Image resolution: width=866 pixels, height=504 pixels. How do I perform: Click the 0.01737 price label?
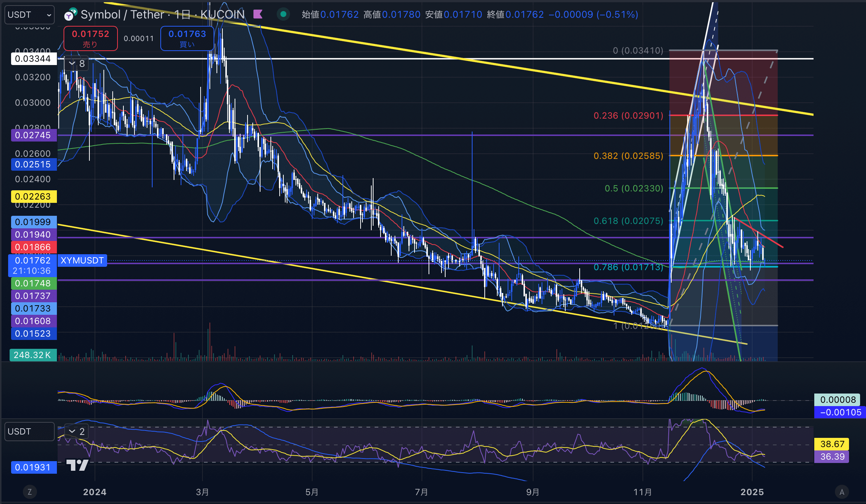33,296
